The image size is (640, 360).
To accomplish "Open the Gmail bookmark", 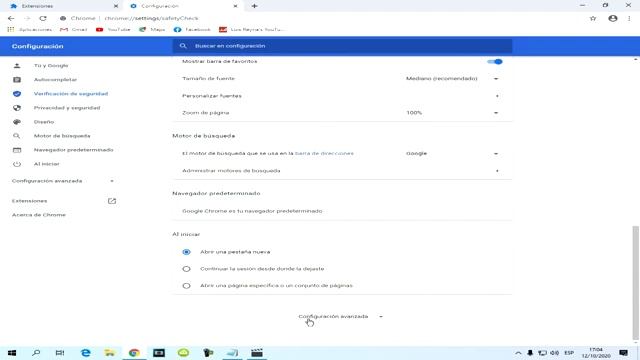I will pyautogui.click(x=73, y=29).
